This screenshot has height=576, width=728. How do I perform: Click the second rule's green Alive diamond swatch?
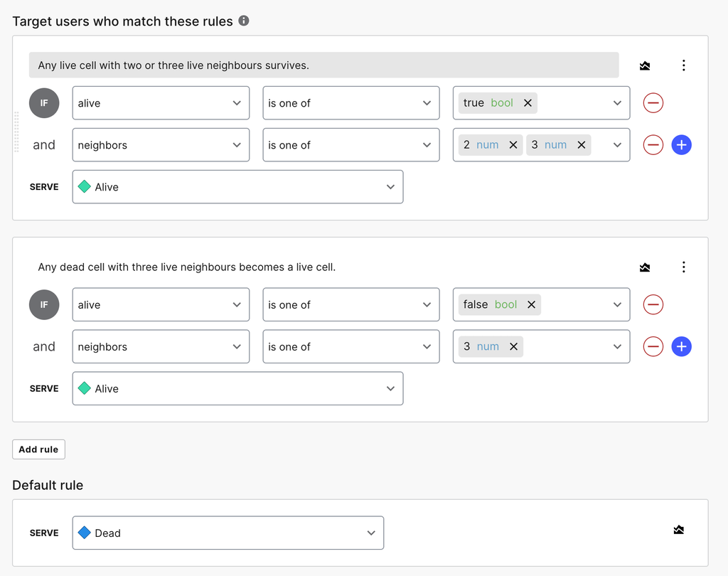[85, 388]
